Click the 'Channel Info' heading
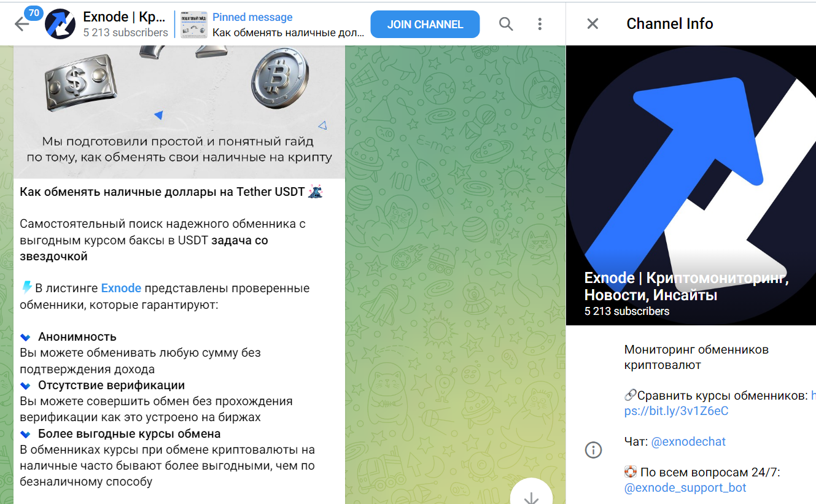The height and width of the screenshot is (504, 816). coord(670,24)
